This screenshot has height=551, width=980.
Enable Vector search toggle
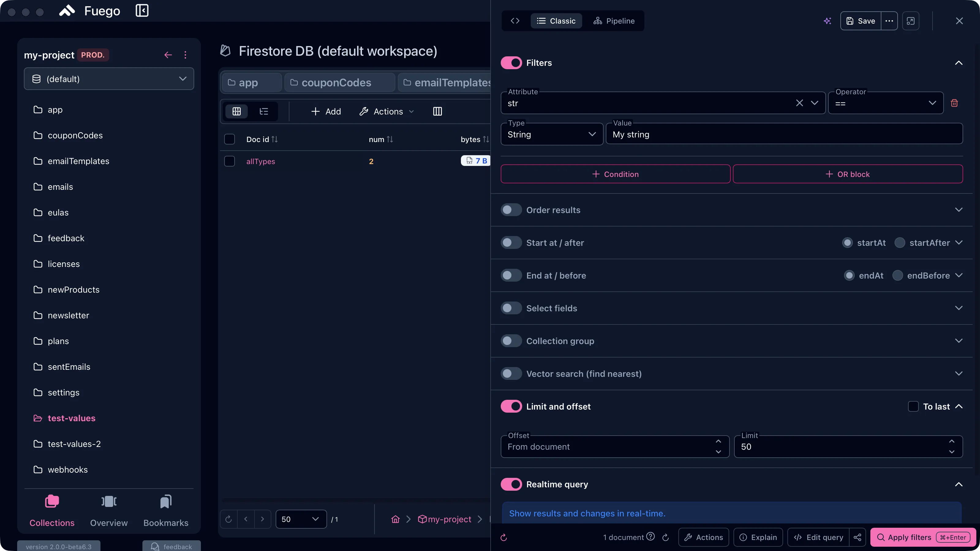click(x=511, y=373)
